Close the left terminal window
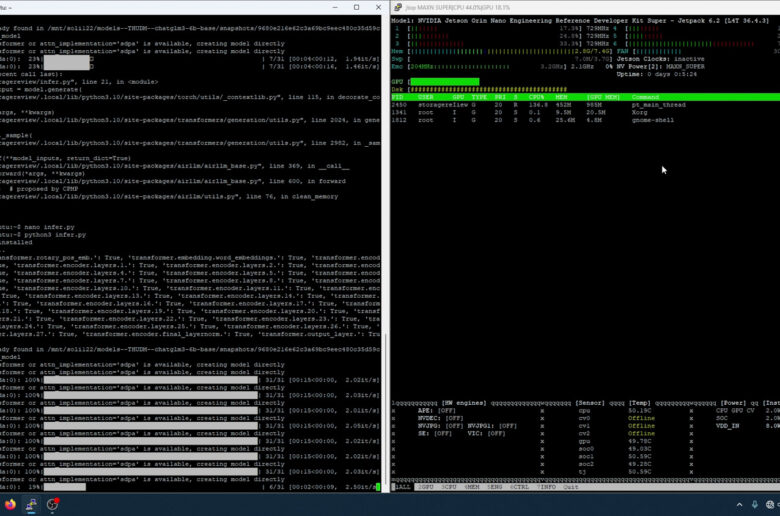 378,7
